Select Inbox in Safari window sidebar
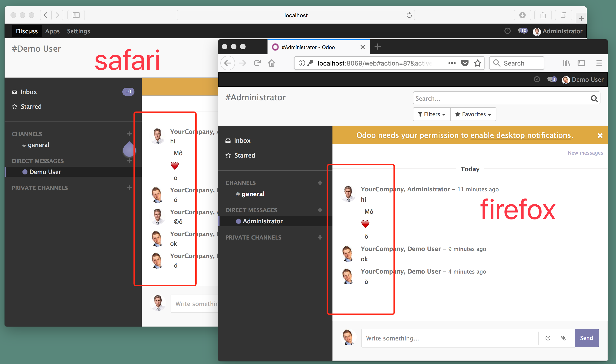Viewport: 616px width, 364px height. pos(73,92)
